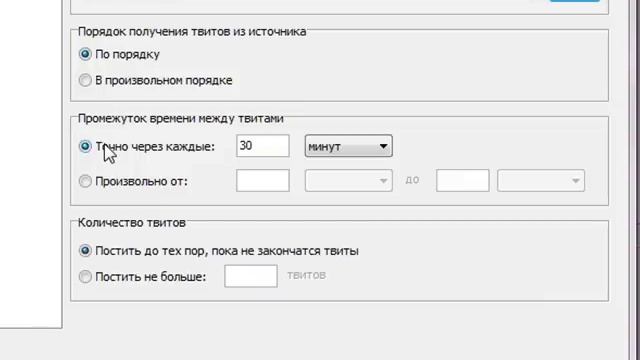Enable 'Произвольно от' interval option
The image size is (640, 360).
(85, 181)
